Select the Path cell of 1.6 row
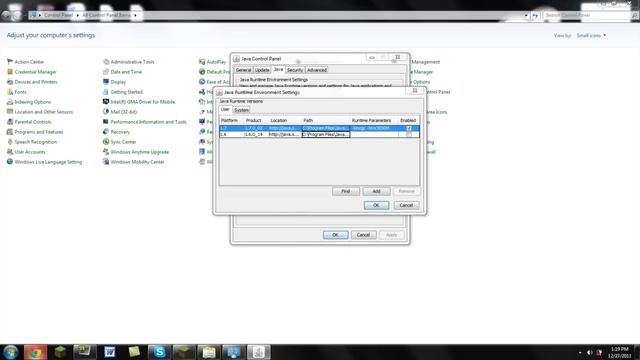 click(326, 134)
